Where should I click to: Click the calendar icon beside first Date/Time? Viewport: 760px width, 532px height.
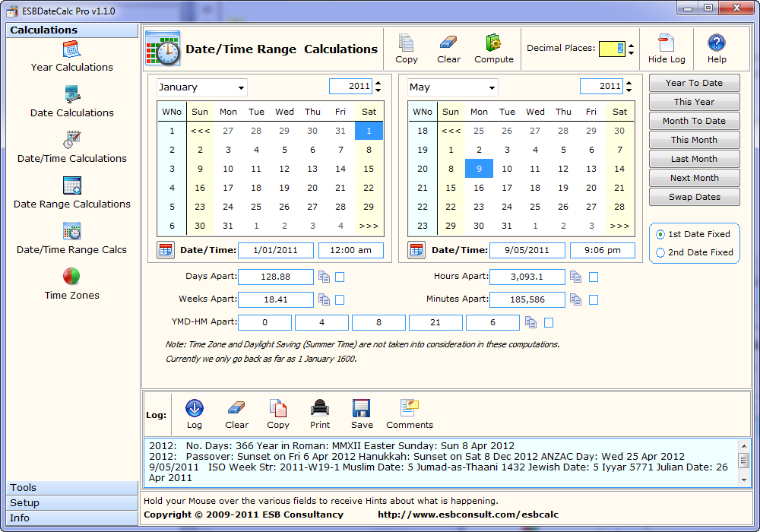click(165, 250)
